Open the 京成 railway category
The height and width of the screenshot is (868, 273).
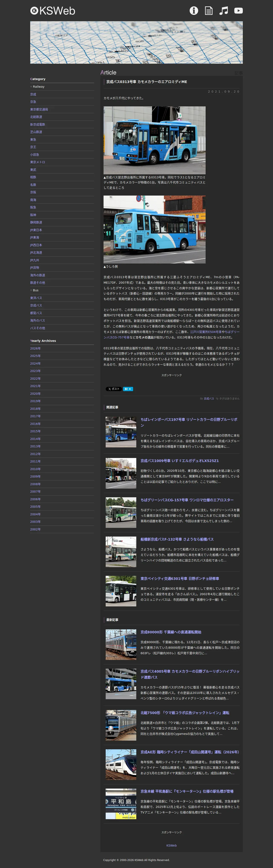tap(33, 94)
